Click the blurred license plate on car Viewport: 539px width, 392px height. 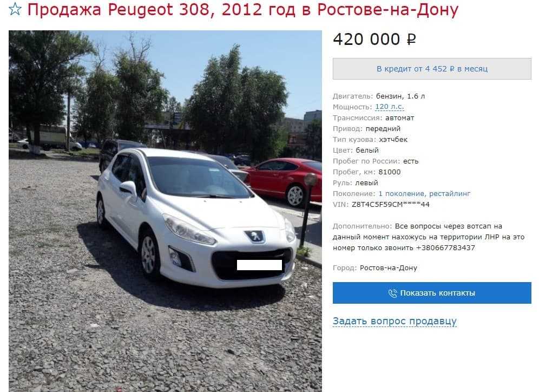(x=260, y=265)
